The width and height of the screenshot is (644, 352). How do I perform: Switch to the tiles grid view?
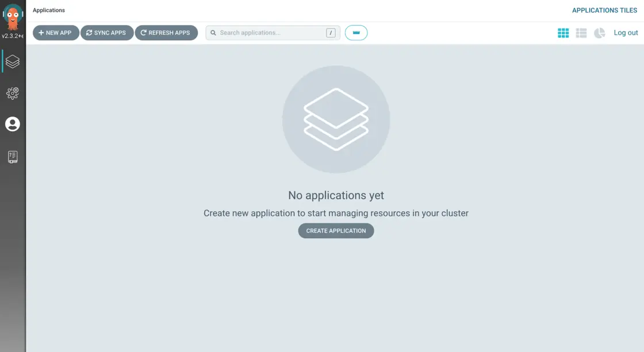click(563, 33)
